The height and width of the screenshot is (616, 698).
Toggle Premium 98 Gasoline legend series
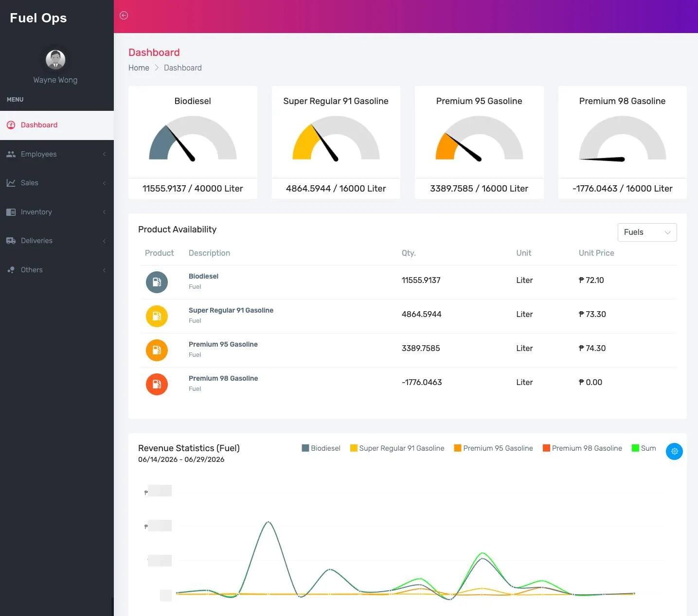582,448
